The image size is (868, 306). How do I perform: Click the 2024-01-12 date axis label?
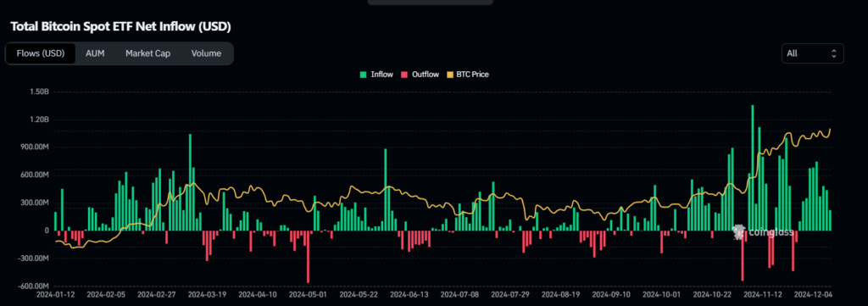pos(55,295)
